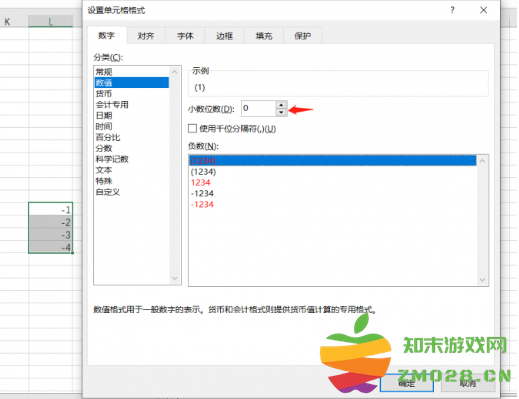
Task: Choose the 科学记数 category
Action: tap(132, 159)
